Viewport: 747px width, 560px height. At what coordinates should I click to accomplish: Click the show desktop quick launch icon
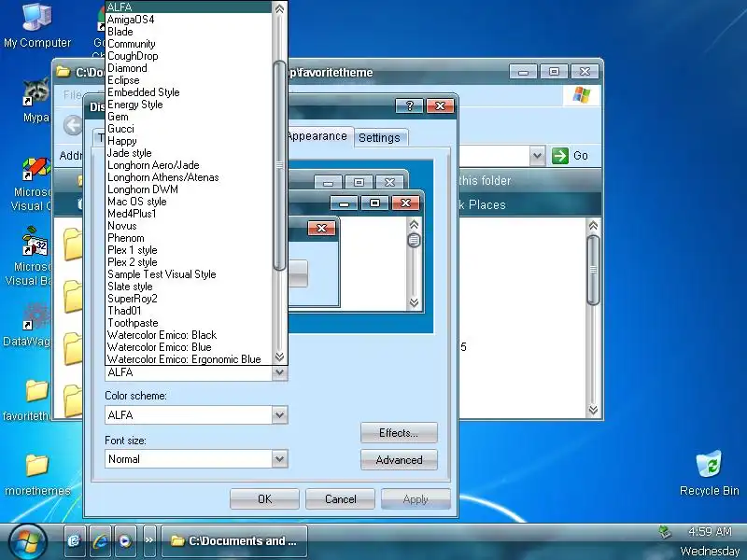click(75, 541)
